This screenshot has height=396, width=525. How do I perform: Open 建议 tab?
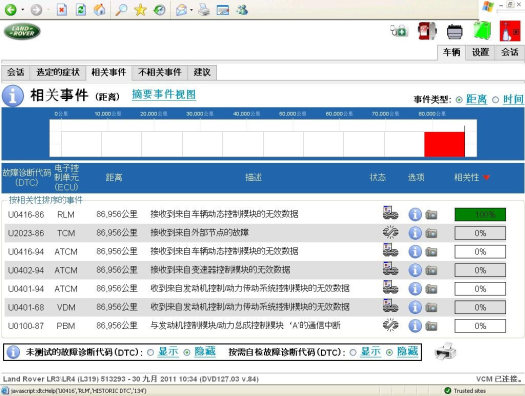[202, 72]
